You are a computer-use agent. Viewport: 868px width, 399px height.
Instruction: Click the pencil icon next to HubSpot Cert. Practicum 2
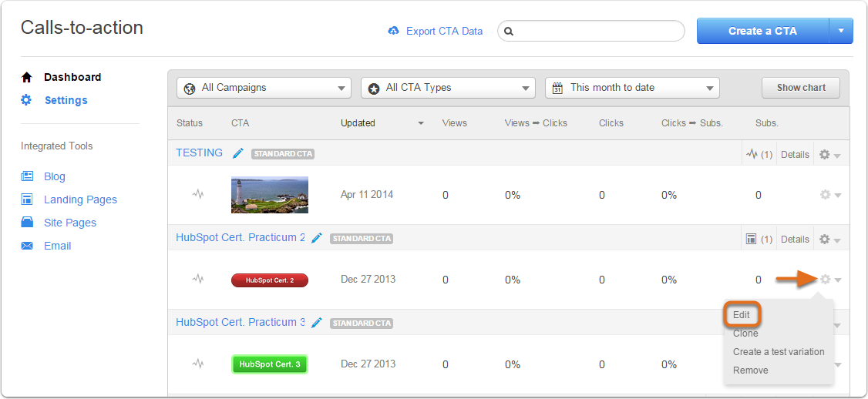coord(317,238)
